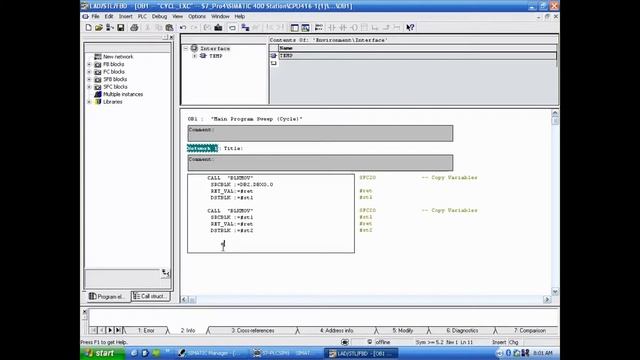This screenshot has width=640, height=360.
Task: Click the next-tab navigation arrow
Action: [x=110, y=330]
